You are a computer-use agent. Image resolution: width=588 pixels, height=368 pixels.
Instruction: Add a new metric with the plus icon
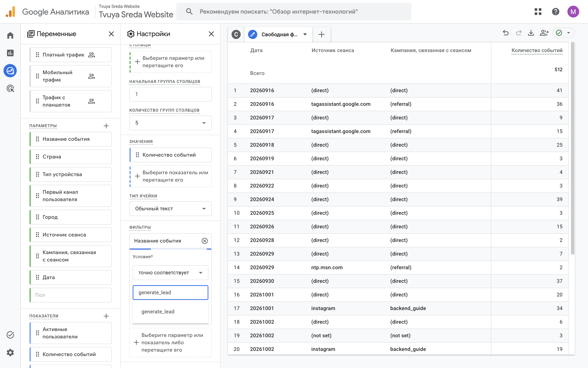tap(106, 316)
